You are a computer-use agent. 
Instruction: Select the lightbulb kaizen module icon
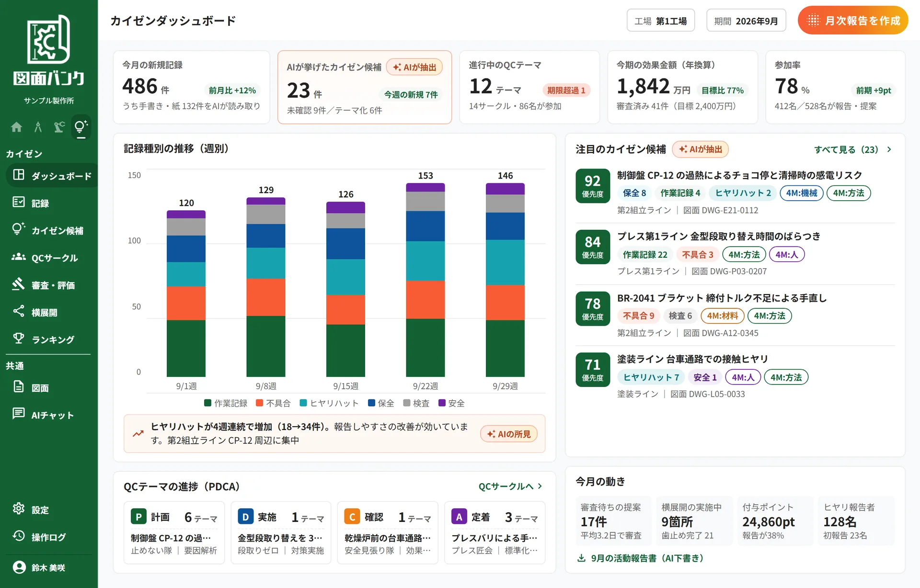(x=81, y=127)
